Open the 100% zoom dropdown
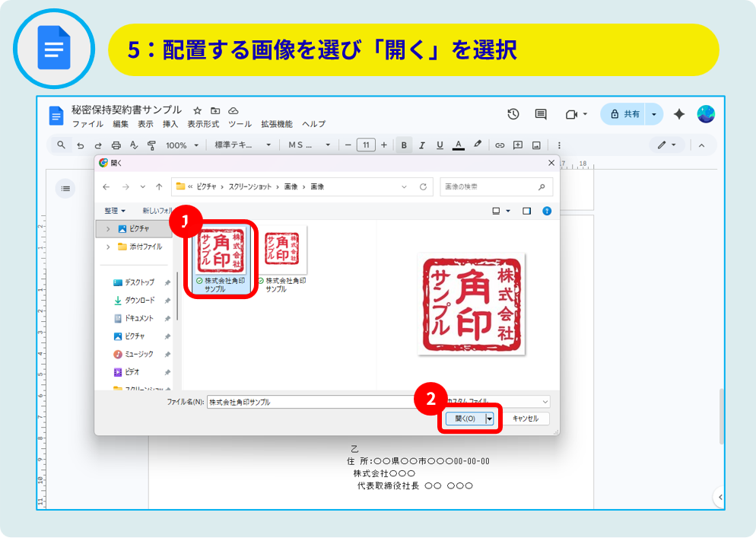This screenshot has height=538, width=756. pos(182,145)
